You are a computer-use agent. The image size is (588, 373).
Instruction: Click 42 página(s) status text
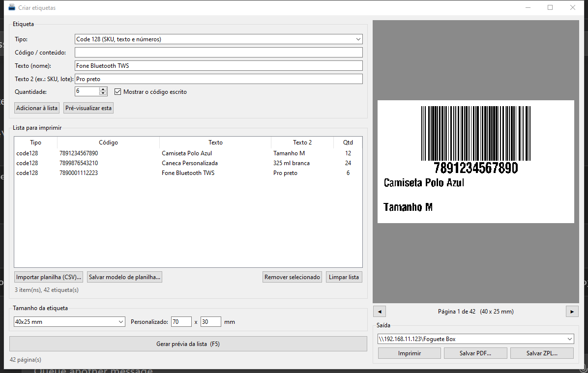coord(26,360)
